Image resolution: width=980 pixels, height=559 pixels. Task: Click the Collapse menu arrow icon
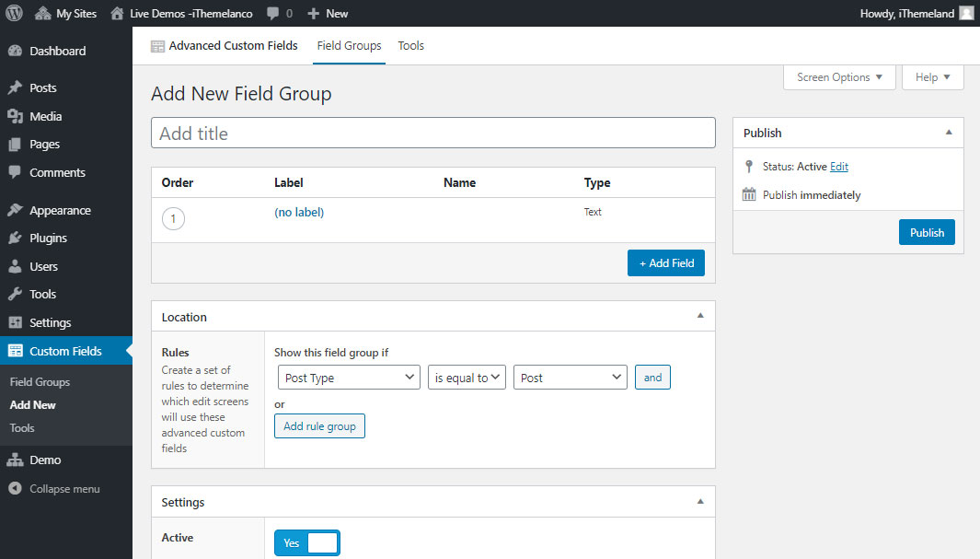pos(15,488)
